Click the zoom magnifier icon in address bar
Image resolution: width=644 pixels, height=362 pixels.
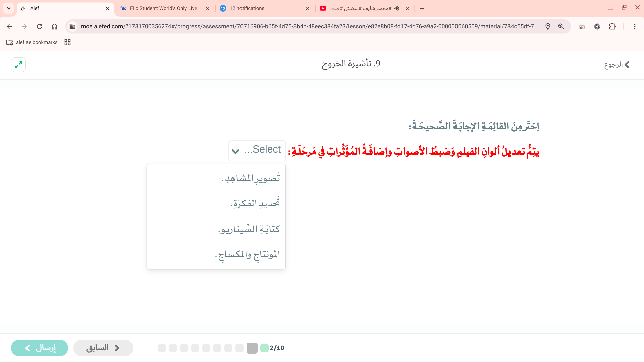(x=561, y=27)
